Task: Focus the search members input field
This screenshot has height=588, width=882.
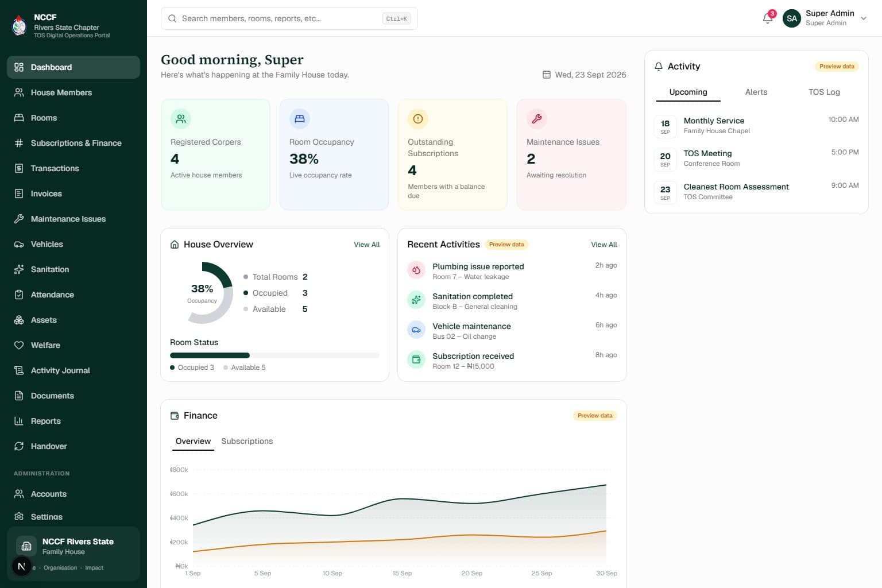Action: (289, 18)
